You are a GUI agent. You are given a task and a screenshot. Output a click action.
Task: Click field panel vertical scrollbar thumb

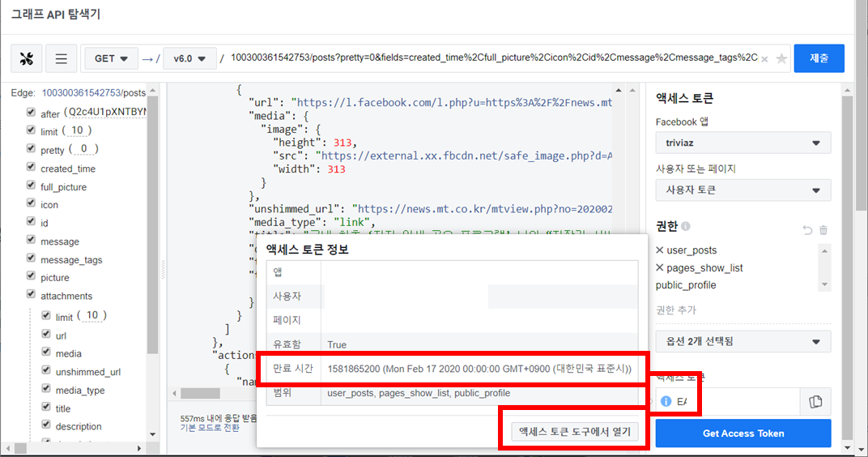153,224
